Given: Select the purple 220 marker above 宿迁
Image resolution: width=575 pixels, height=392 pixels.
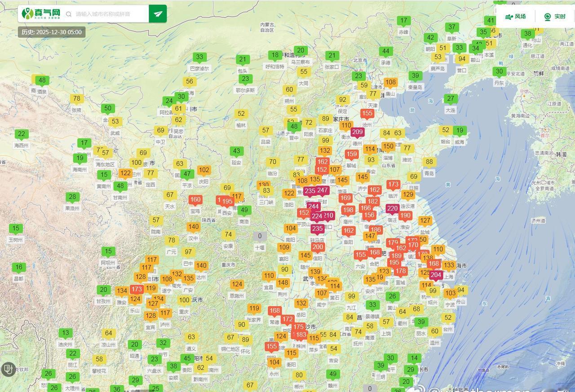Looking at the screenshot, I should point(392,209).
